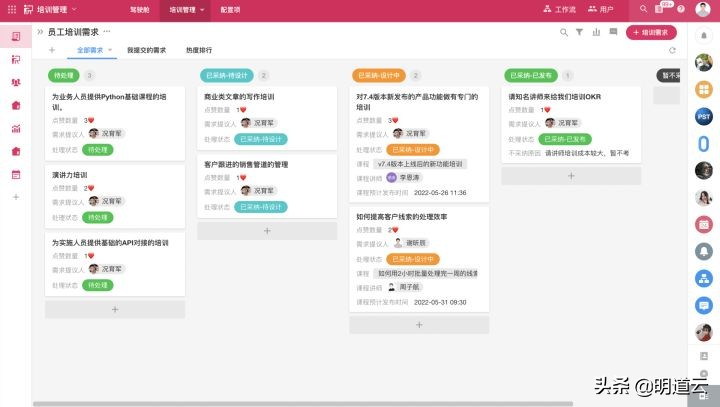This screenshot has width=720, height=407.
Task: Open the 客户跟进的销售管道的管理 card
Action: (267, 186)
